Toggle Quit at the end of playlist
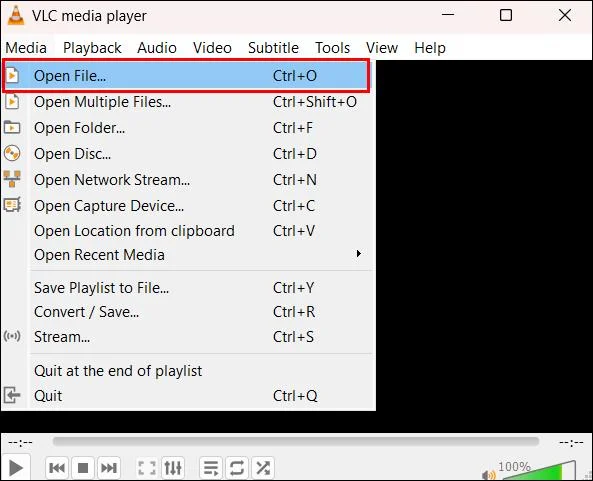 click(x=188, y=371)
